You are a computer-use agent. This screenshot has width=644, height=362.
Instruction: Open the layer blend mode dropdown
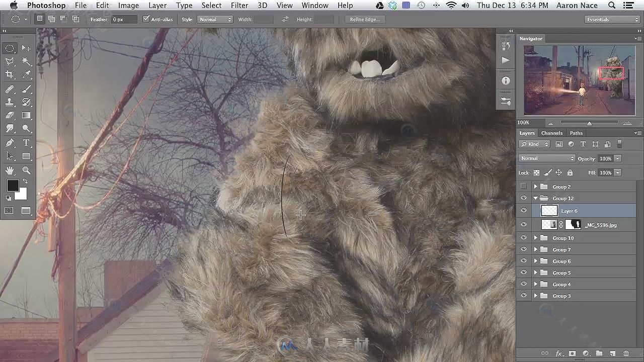(x=547, y=158)
